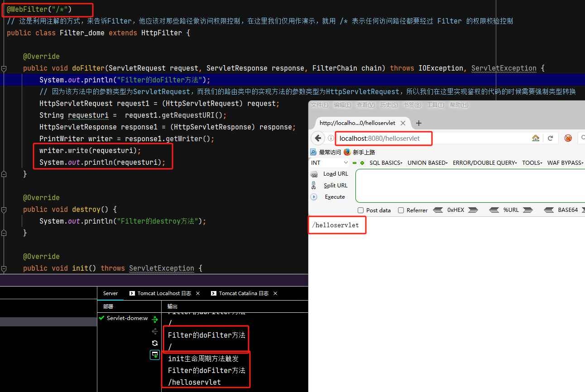Open a new browser tab with plus

pos(419,123)
